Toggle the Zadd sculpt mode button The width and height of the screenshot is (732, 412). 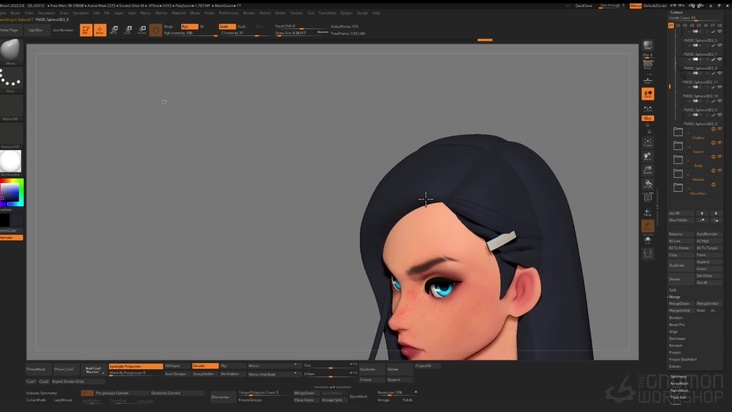tap(227, 27)
